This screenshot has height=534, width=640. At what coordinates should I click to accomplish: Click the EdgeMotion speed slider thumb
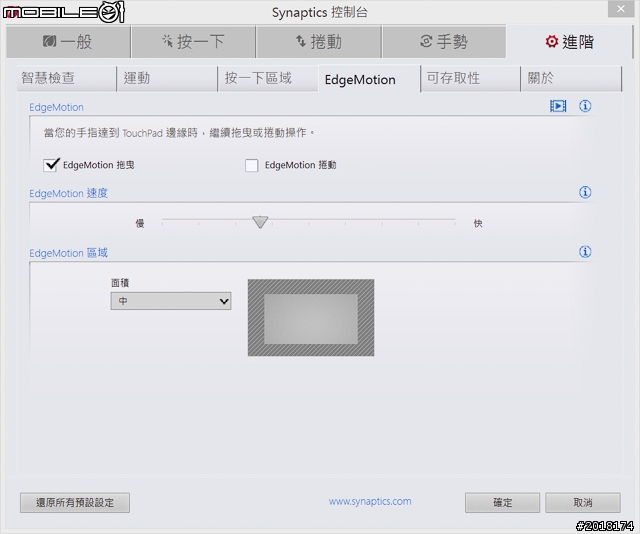pos(260,222)
